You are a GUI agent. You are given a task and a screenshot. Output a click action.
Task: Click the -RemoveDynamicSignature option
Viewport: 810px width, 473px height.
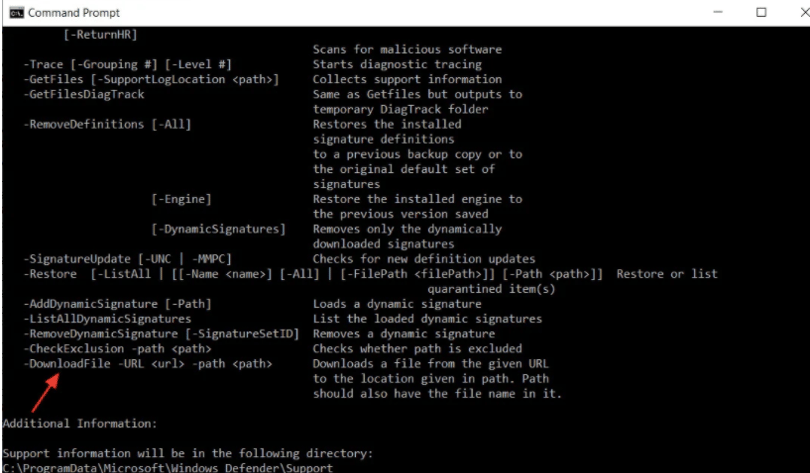pyautogui.click(x=162, y=334)
